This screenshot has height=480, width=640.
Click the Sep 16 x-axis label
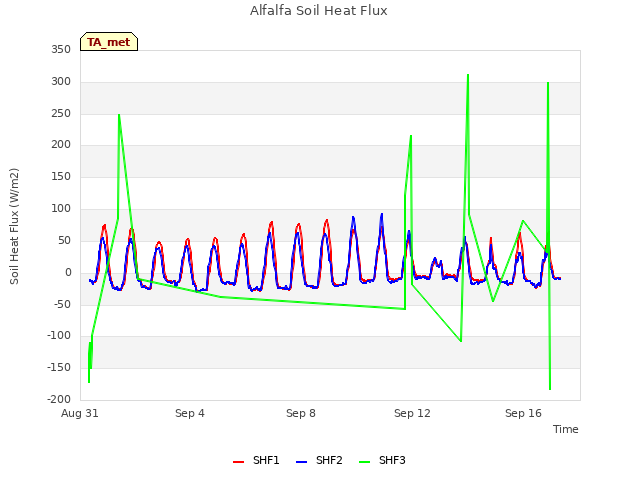pyautogui.click(x=523, y=413)
